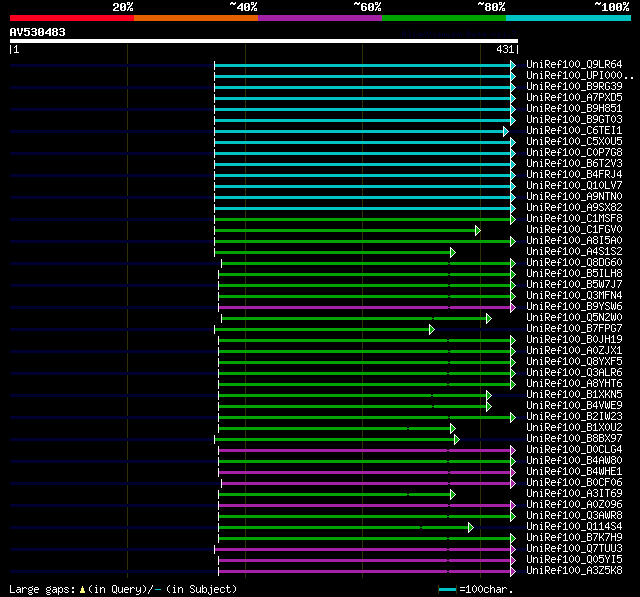
Task: Click the UniRef100_C0P7G8 label
Action: 574,153
